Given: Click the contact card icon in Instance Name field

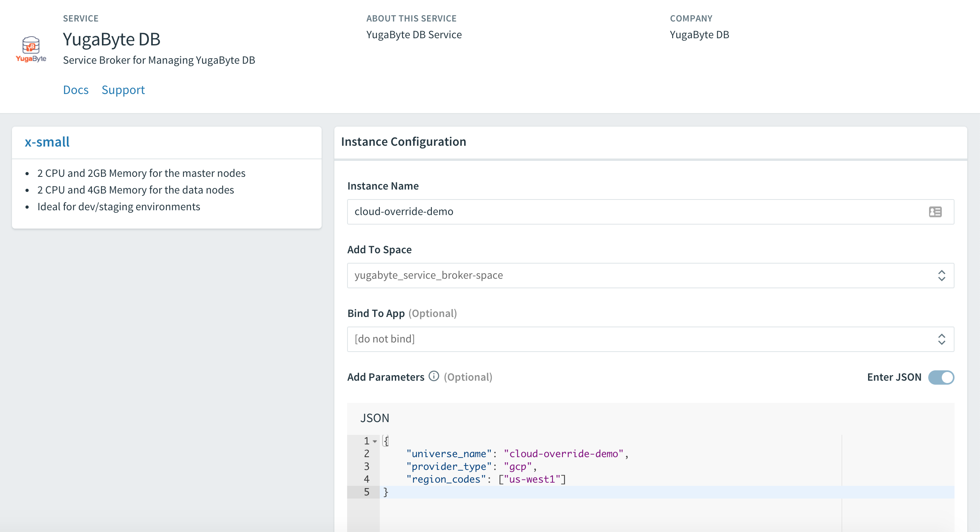Looking at the screenshot, I should click(936, 211).
